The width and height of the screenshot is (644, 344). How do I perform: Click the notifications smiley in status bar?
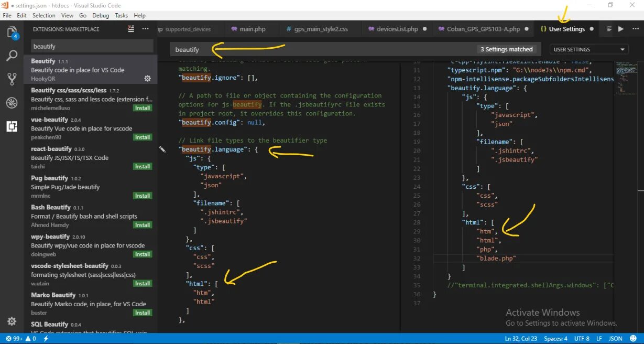[x=634, y=339]
